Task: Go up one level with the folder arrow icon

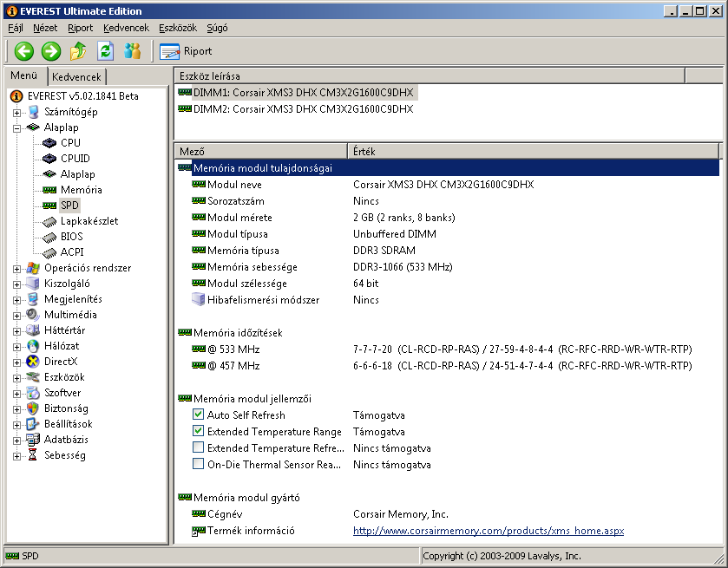Action: 78,51
